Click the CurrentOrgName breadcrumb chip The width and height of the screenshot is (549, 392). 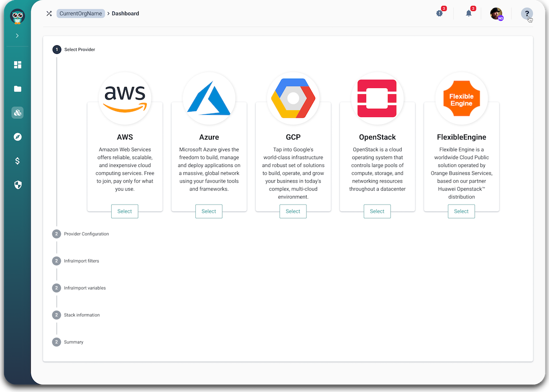(x=81, y=14)
